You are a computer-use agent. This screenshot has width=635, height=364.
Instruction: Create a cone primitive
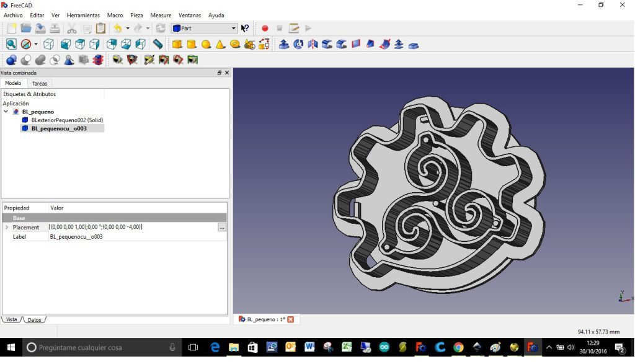point(220,45)
